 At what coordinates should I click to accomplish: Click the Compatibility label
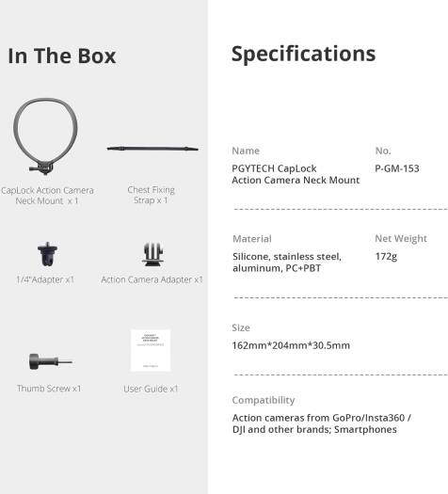264,400
